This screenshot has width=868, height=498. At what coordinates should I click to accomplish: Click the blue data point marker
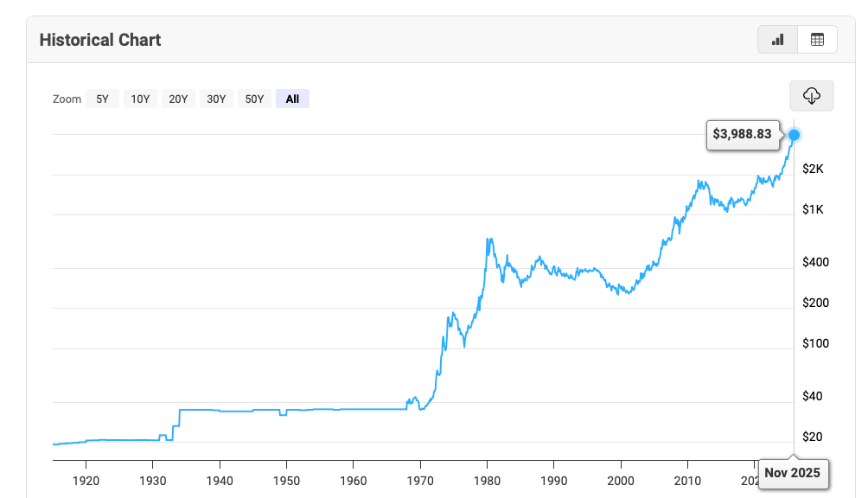click(x=795, y=135)
